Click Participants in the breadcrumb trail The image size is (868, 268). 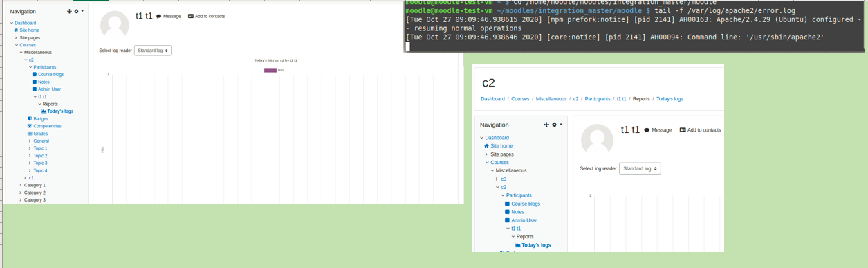pyautogui.click(x=598, y=99)
